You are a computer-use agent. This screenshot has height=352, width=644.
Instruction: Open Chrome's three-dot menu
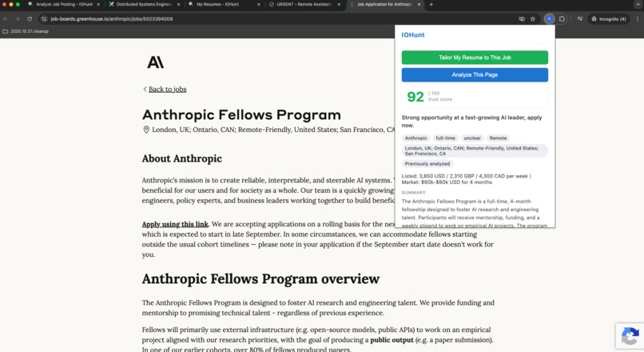[x=638, y=19]
